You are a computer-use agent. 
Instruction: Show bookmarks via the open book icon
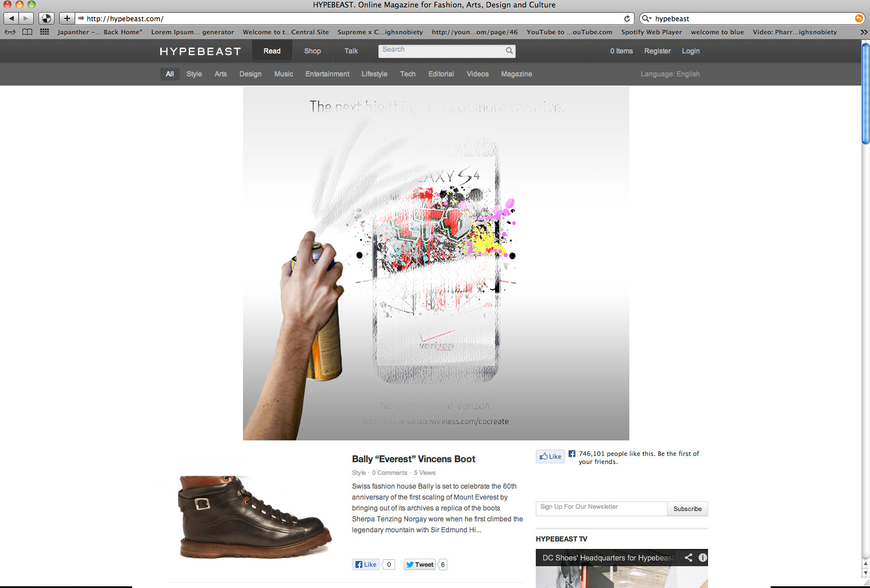(27, 32)
